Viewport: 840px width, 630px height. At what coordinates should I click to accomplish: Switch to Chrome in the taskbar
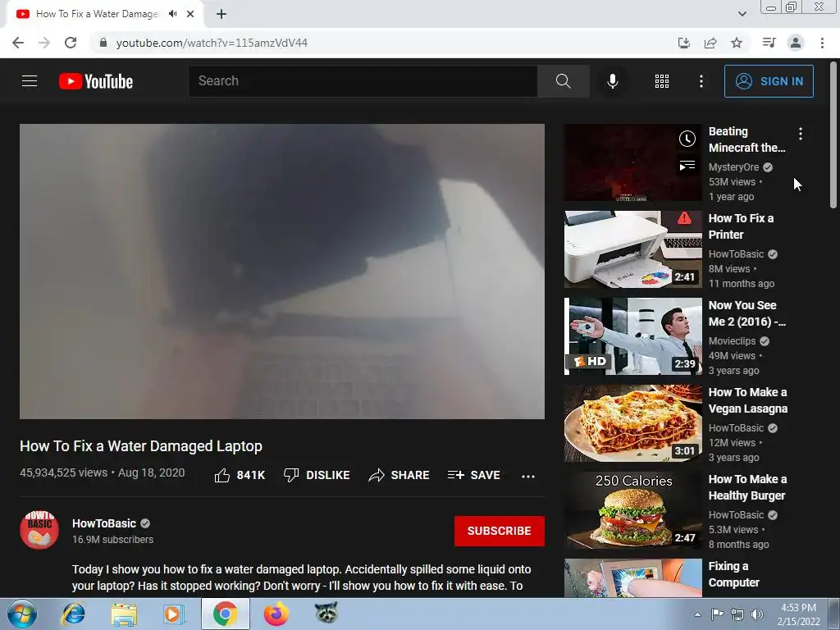pos(225,614)
